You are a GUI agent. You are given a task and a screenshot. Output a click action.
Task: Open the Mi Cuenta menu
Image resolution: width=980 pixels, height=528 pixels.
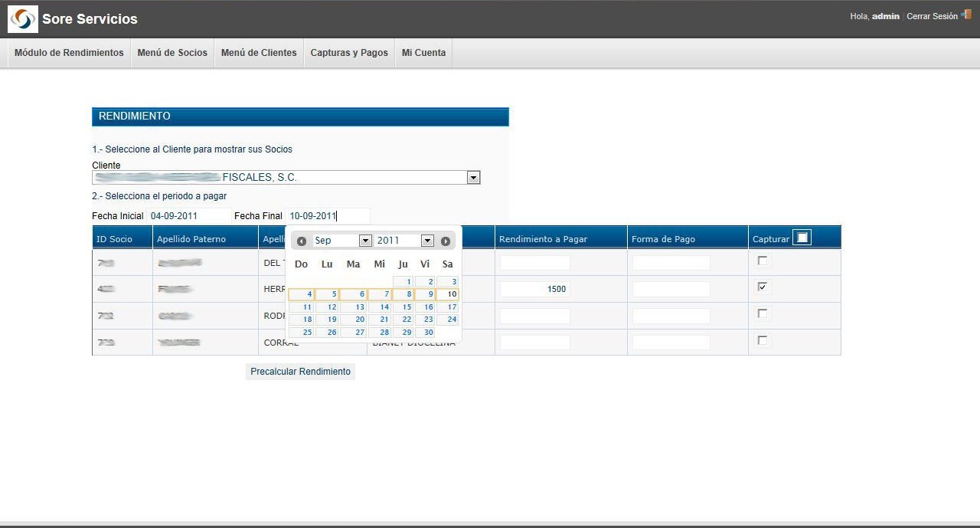[x=423, y=53]
